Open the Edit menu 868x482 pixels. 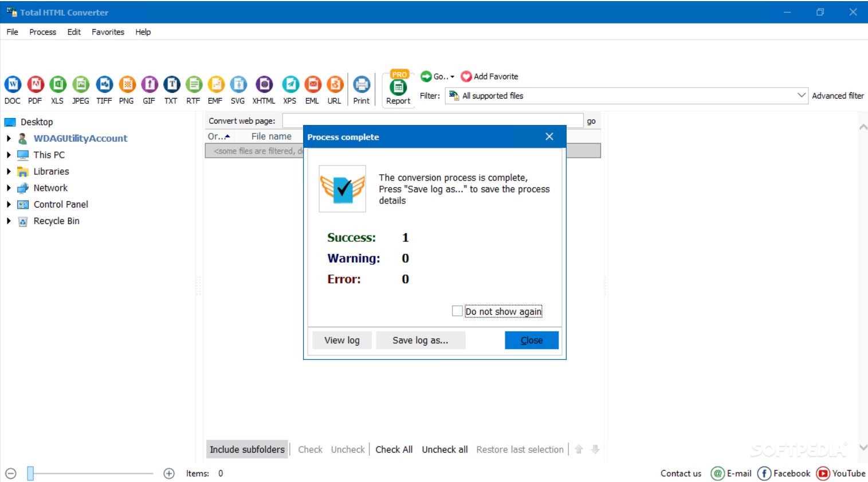point(74,32)
